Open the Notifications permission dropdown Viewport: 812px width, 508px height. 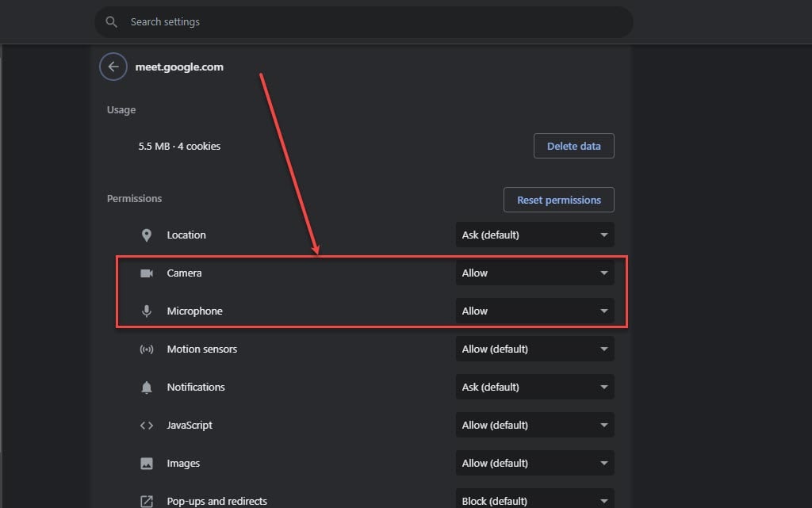tap(534, 387)
